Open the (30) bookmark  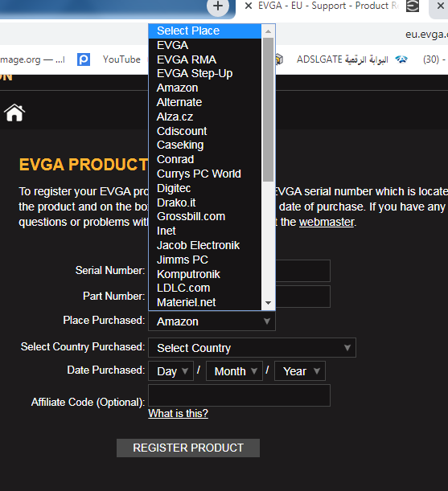click(x=434, y=59)
